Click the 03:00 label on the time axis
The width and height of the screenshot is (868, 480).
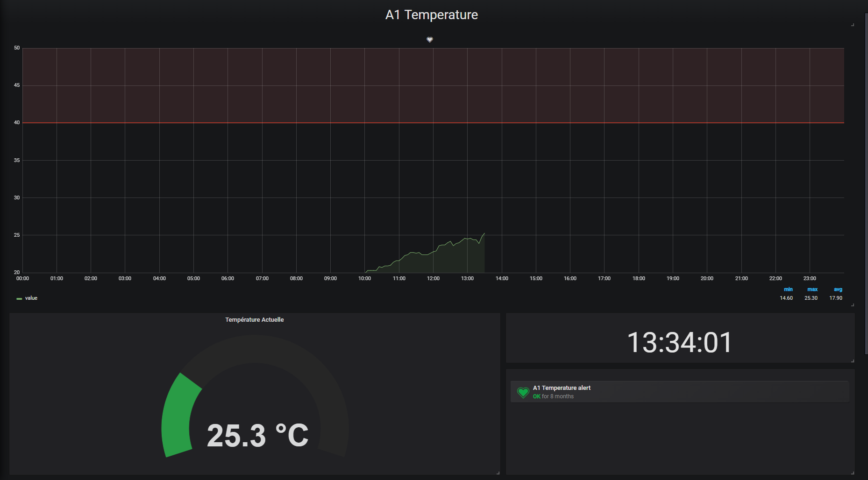(125, 278)
